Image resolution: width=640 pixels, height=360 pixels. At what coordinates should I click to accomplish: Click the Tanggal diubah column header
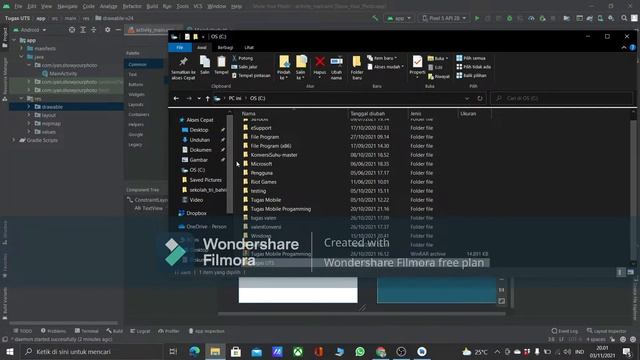tap(368, 114)
